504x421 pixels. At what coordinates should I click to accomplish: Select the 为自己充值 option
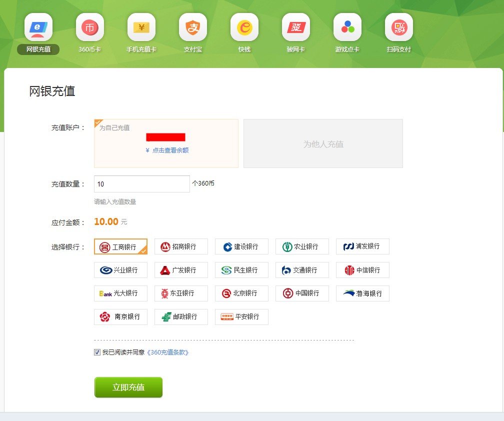(x=166, y=143)
